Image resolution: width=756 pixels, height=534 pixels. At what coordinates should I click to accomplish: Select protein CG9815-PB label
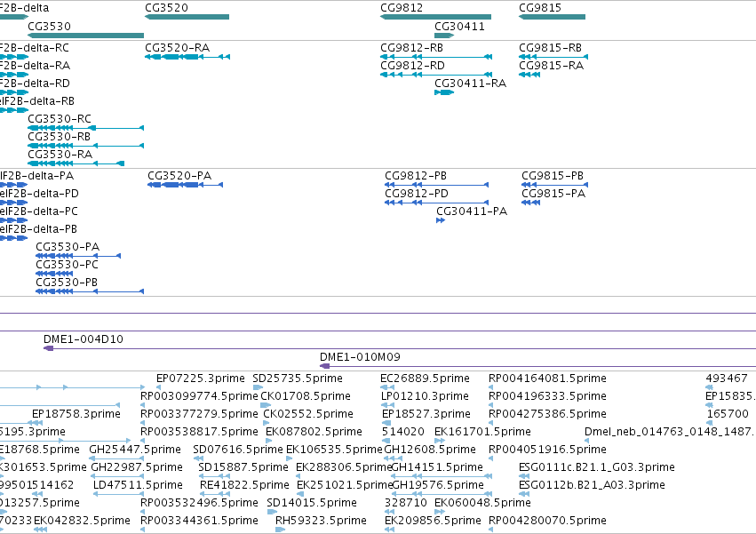click(553, 176)
